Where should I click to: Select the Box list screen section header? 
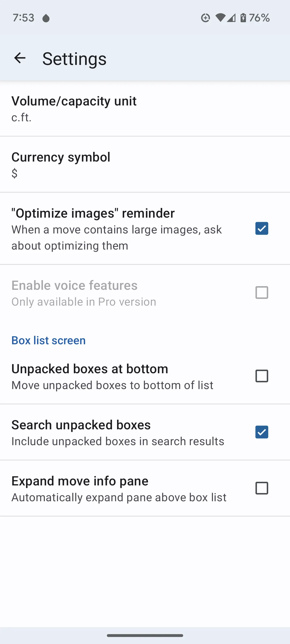[x=48, y=340]
